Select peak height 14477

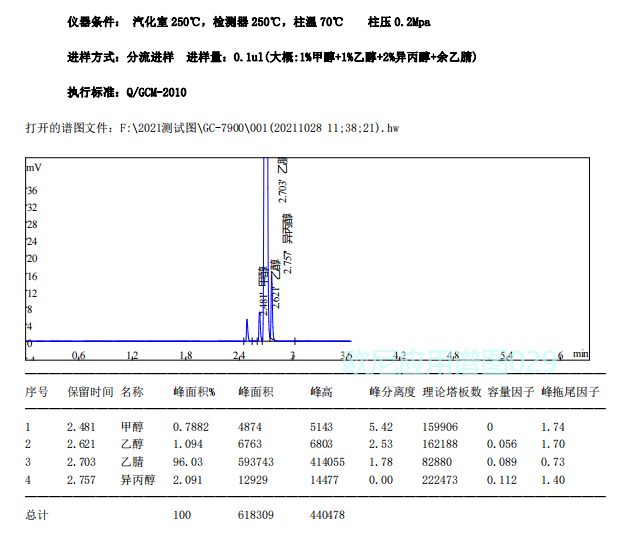324,480
